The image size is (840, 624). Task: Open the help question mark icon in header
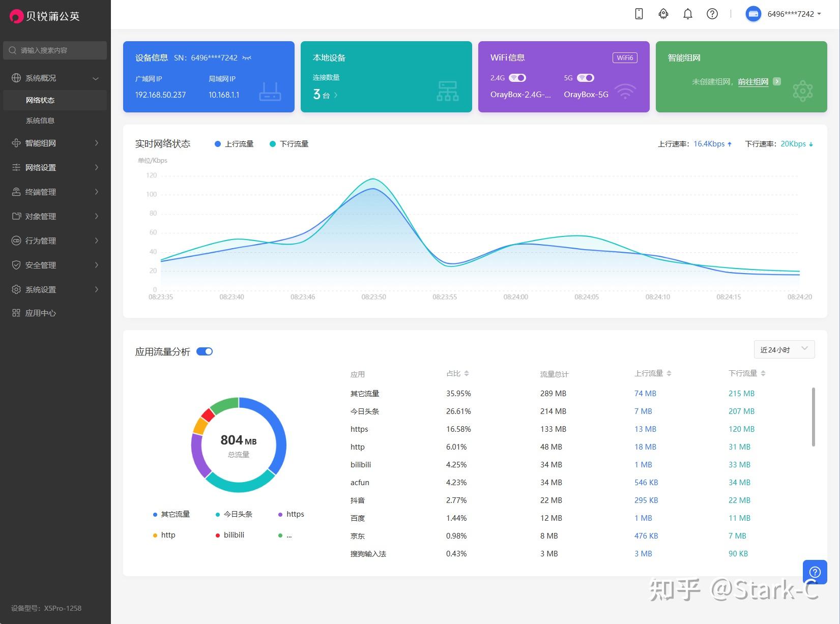tap(712, 14)
